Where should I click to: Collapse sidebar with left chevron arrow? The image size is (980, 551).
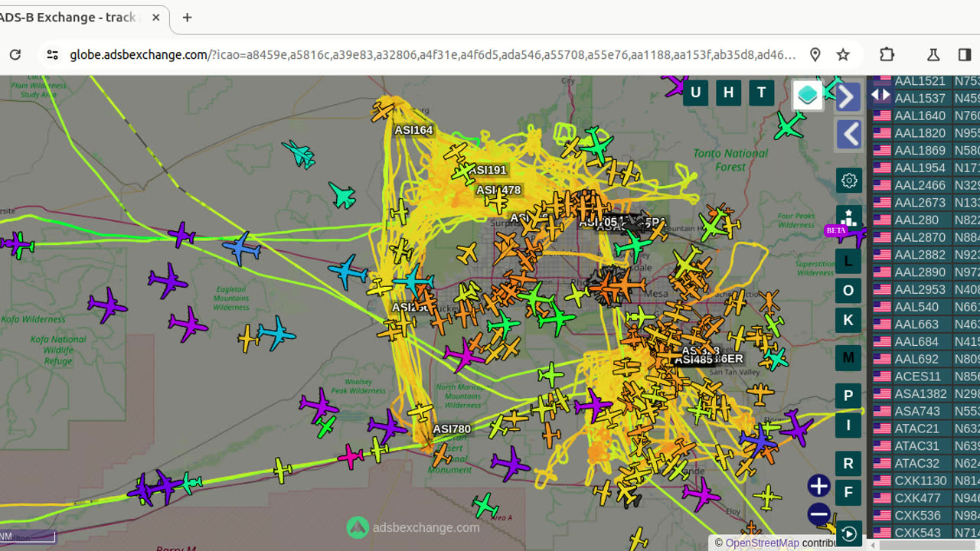[x=849, y=135]
